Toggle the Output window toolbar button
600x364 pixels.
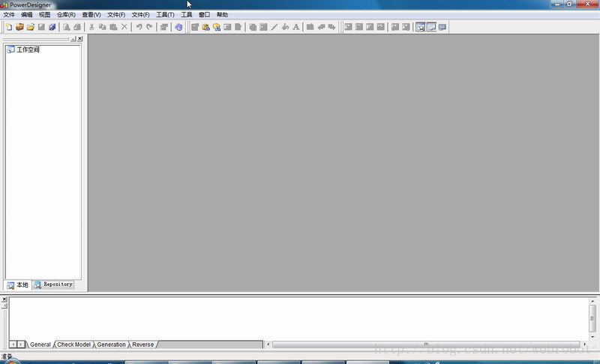tap(431, 27)
